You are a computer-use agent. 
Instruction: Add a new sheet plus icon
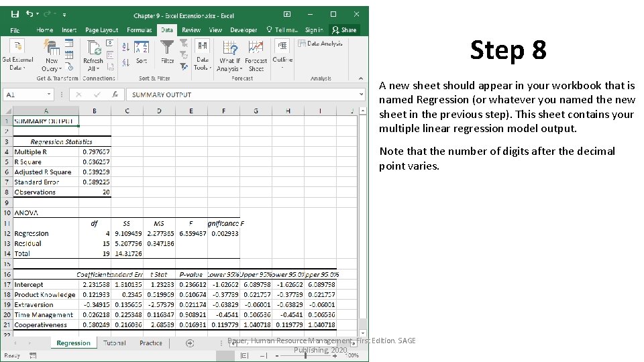(x=190, y=343)
